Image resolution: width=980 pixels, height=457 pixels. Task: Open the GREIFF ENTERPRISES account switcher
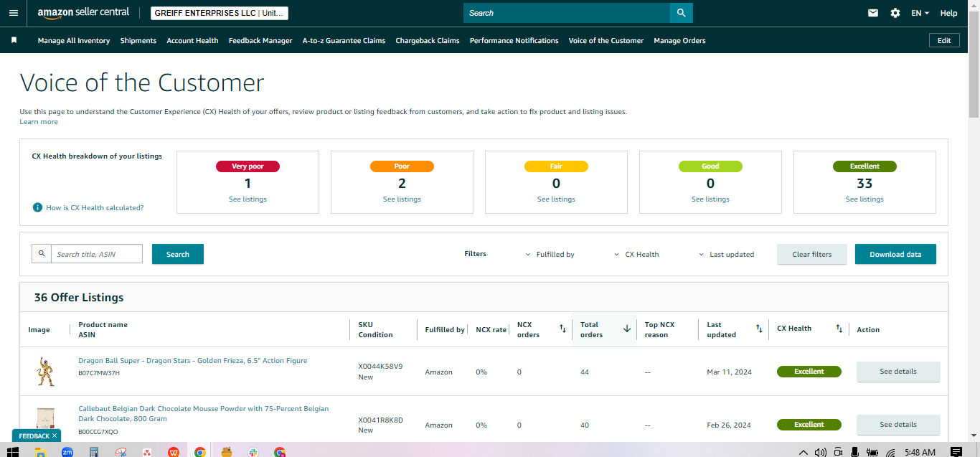(x=220, y=13)
